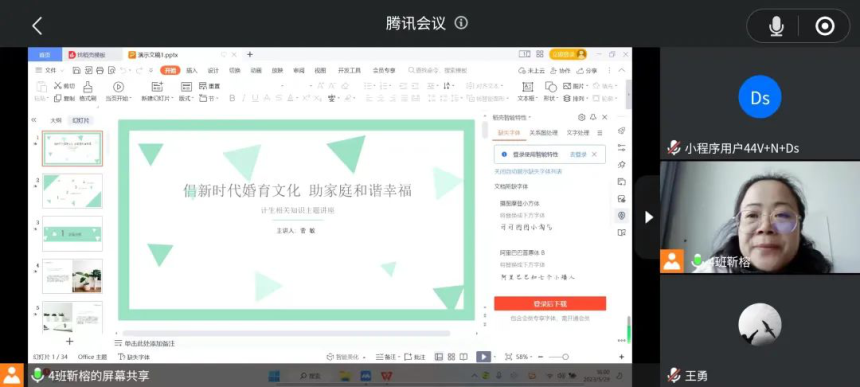Image resolution: width=860 pixels, height=387 pixels.
Task: Open the 当页开始 dropdown
Action: click(118, 98)
